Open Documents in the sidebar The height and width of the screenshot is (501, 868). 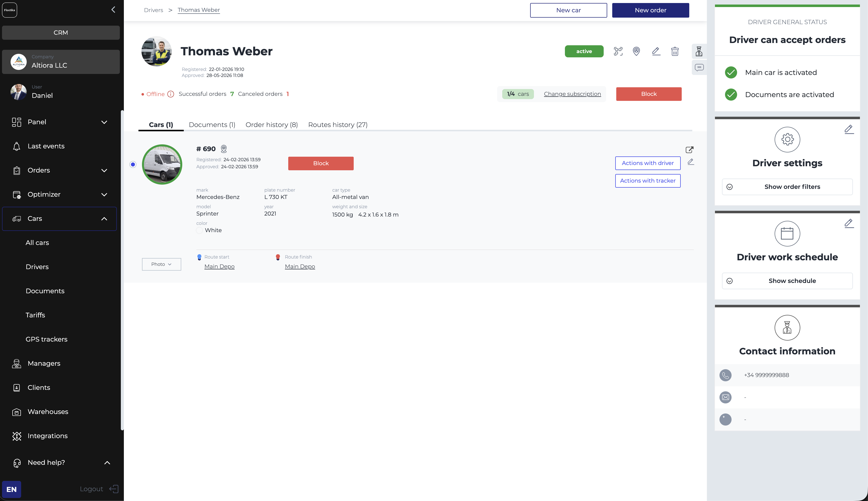[45, 291]
